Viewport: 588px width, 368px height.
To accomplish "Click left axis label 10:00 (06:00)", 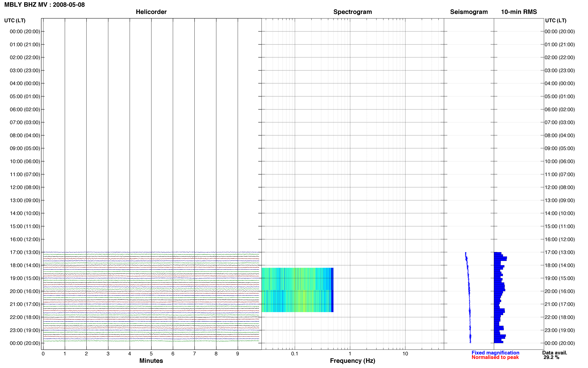I will point(25,161).
